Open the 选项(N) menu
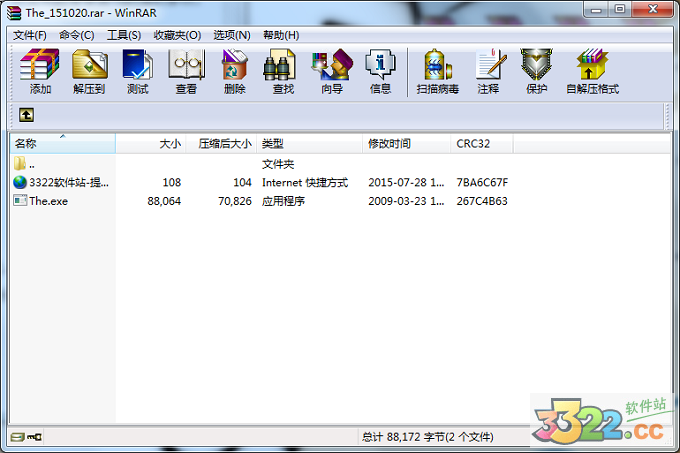680x453 pixels. click(232, 35)
